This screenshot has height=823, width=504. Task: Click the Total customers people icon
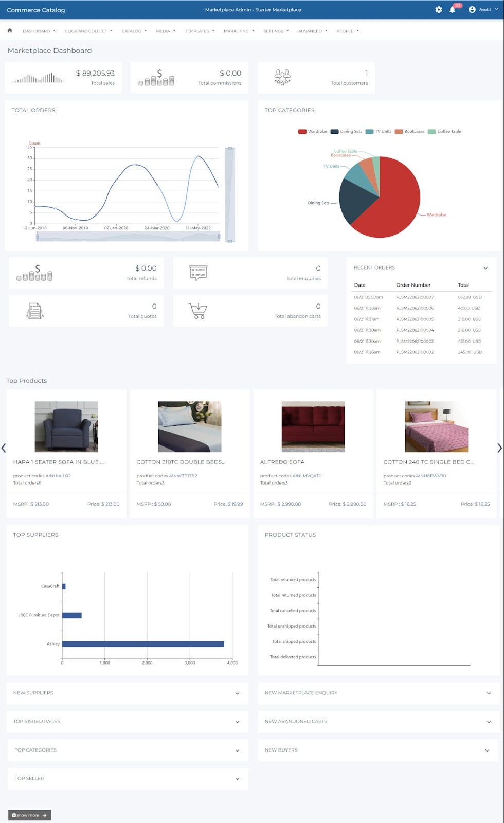pos(282,77)
